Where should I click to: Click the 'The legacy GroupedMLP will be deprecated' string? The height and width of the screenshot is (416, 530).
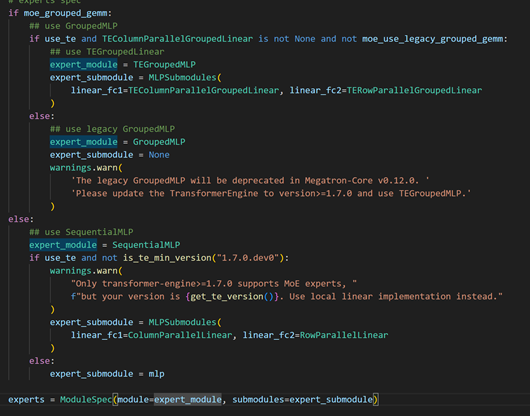click(x=250, y=180)
